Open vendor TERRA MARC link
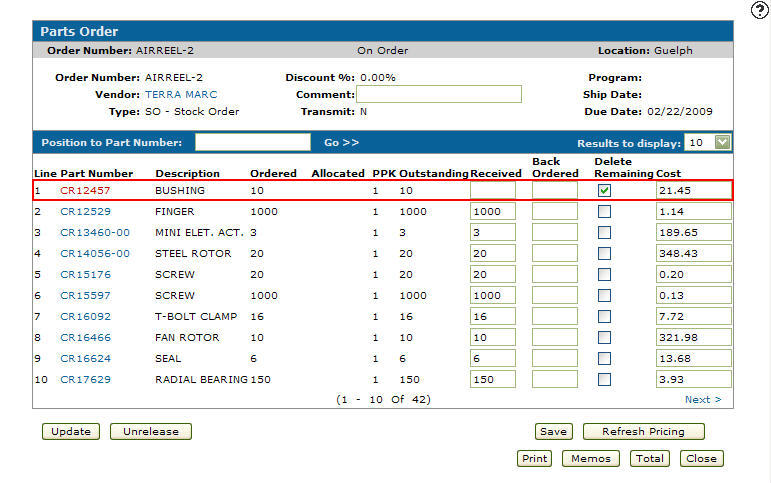 tap(181, 94)
